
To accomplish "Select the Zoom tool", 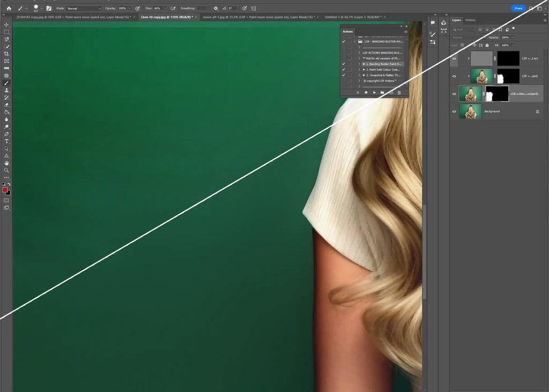I will pyautogui.click(x=6, y=170).
